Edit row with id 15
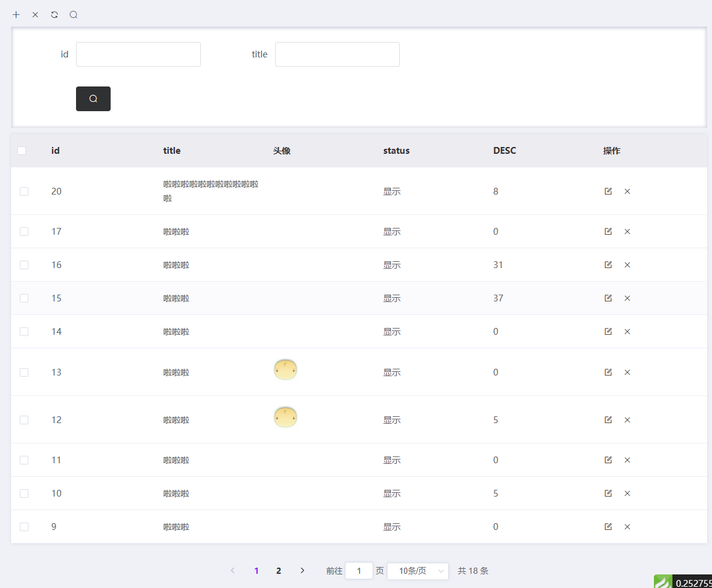 point(608,298)
